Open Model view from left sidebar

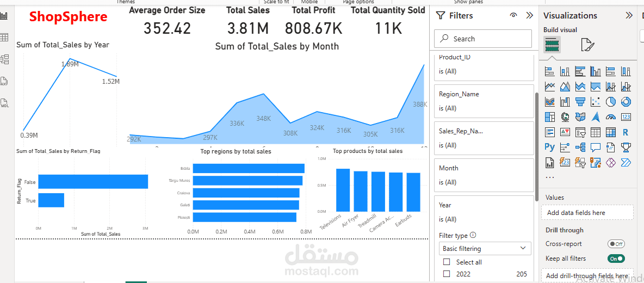[x=4, y=59]
